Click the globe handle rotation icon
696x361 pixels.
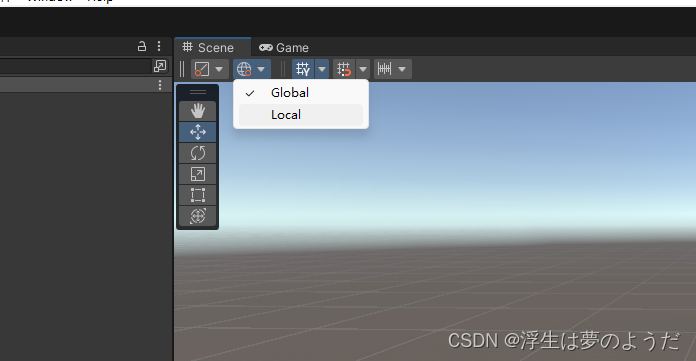coord(244,69)
